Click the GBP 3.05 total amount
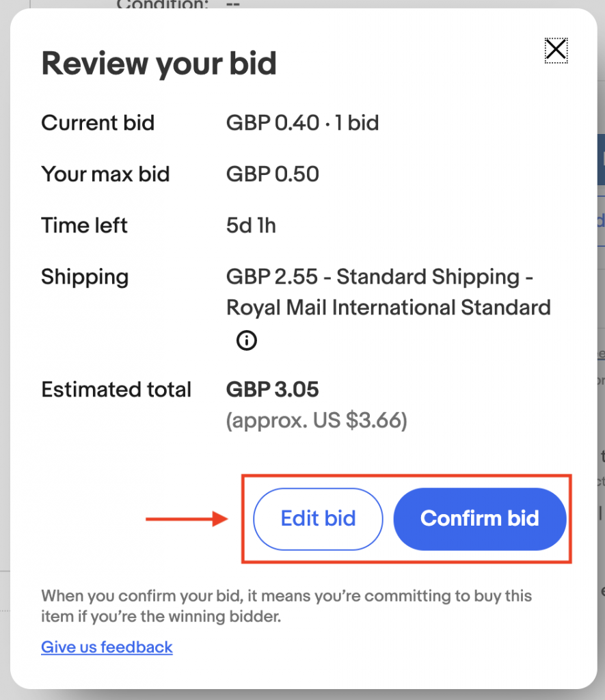 click(x=272, y=390)
